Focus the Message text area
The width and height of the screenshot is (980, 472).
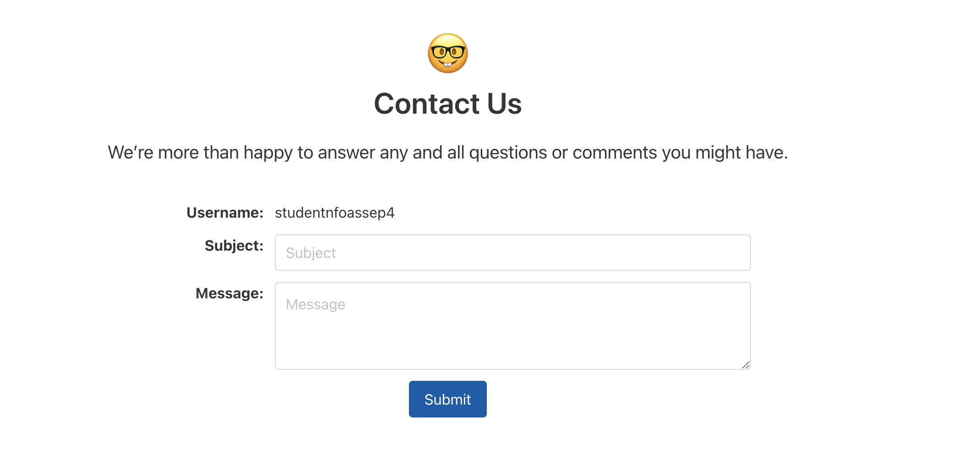(x=513, y=326)
